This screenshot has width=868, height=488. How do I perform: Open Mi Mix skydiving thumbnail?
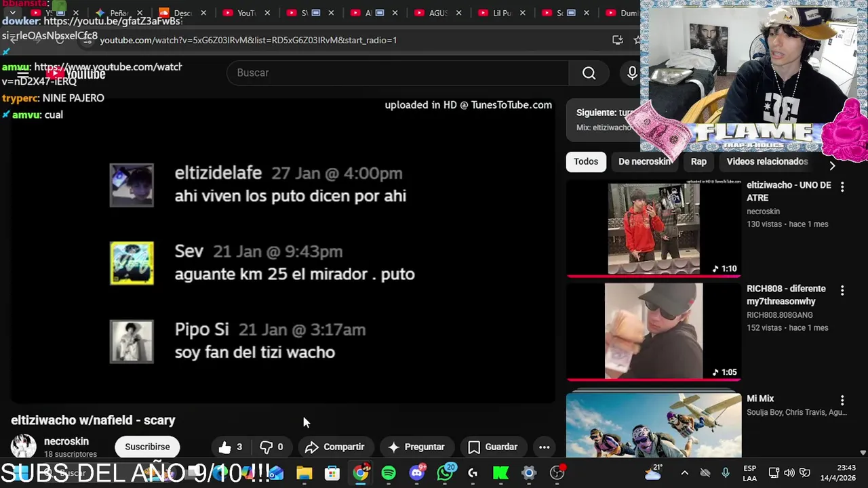click(x=654, y=425)
